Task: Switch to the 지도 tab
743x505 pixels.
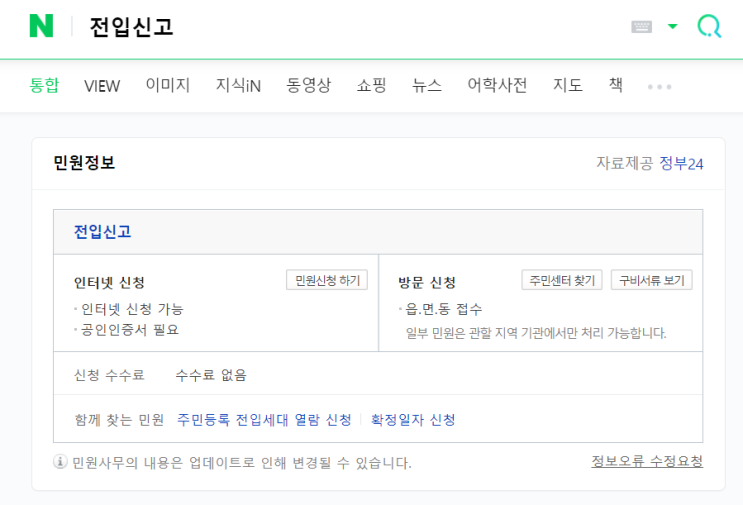Action: pos(567,86)
